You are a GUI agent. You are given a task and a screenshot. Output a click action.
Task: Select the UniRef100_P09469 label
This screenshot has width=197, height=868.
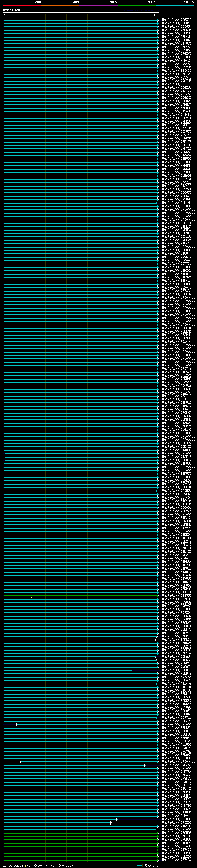point(176,64)
